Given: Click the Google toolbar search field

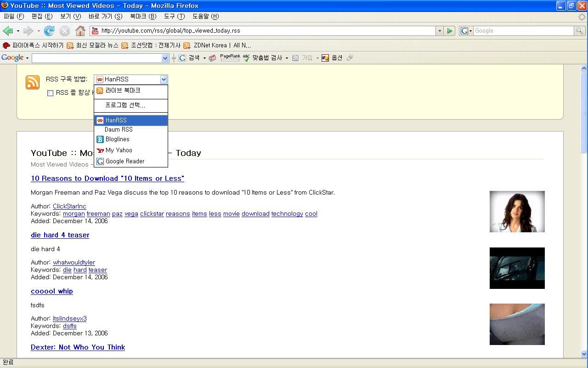Looking at the screenshot, I should pyautogui.click(x=97, y=58).
